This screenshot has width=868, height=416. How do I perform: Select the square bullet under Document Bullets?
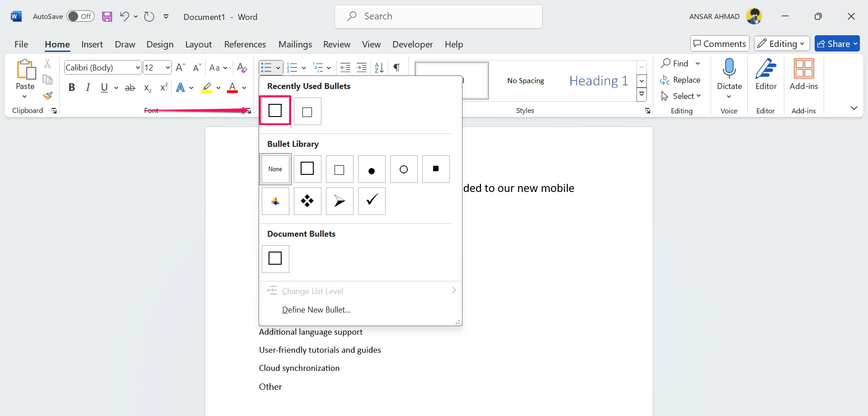click(275, 259)
